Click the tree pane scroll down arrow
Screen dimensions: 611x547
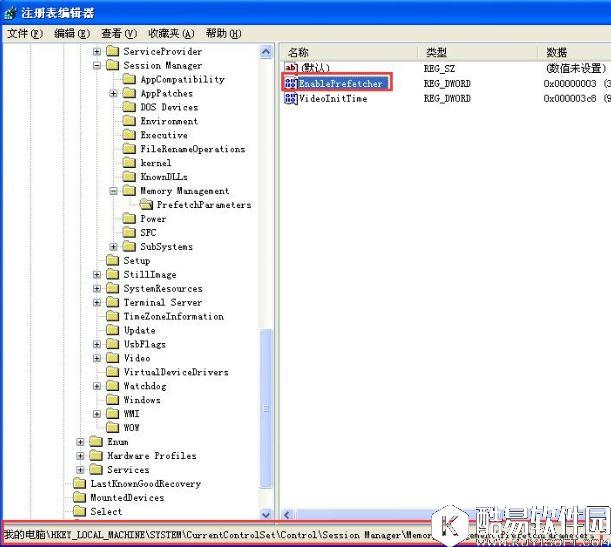[266, 514]
